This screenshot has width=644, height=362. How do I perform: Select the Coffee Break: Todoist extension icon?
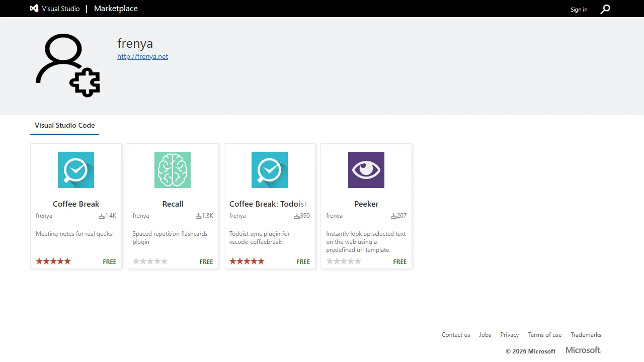[x=269, y=170]
